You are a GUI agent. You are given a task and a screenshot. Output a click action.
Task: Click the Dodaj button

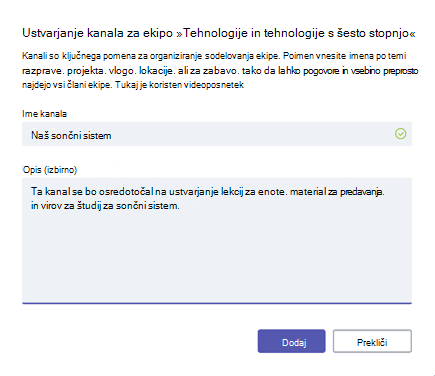(291, 341)
